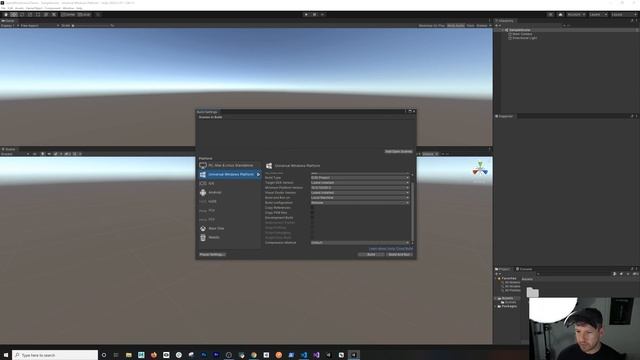Open the Compression Method dropdown
This screenshot has height=360, width=640.
(x=360, y=242)
